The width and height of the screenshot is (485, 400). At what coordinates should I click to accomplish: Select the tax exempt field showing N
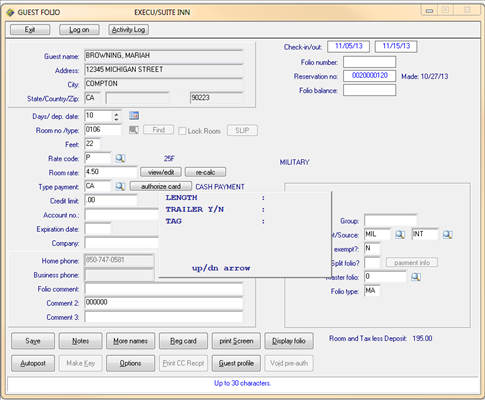tap(372, 249)
